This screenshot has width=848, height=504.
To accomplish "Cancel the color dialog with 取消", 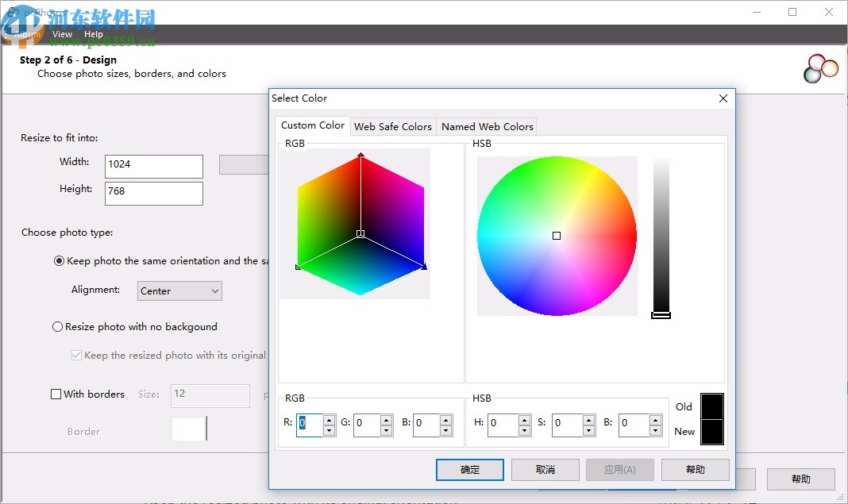I will (545, 470).
